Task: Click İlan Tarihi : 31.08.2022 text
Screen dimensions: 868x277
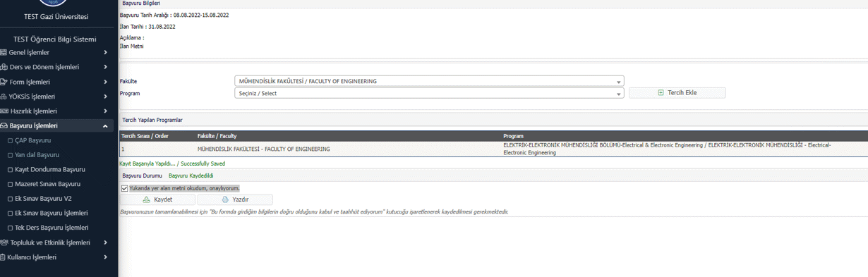Action: click(147, 27)
